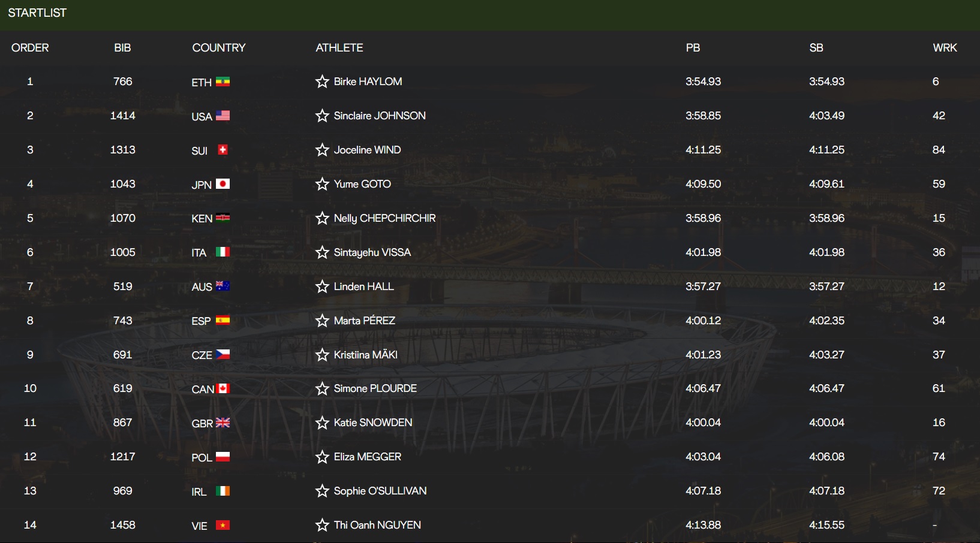The height and width of the screenshot is (543, 980).
Task: Click the Ethiopia flag next to ETH
Action: tap(223, 82)
